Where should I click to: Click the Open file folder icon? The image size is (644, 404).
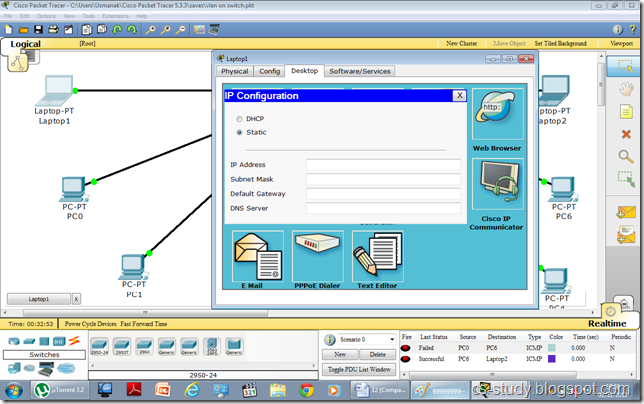pos(23,30)
